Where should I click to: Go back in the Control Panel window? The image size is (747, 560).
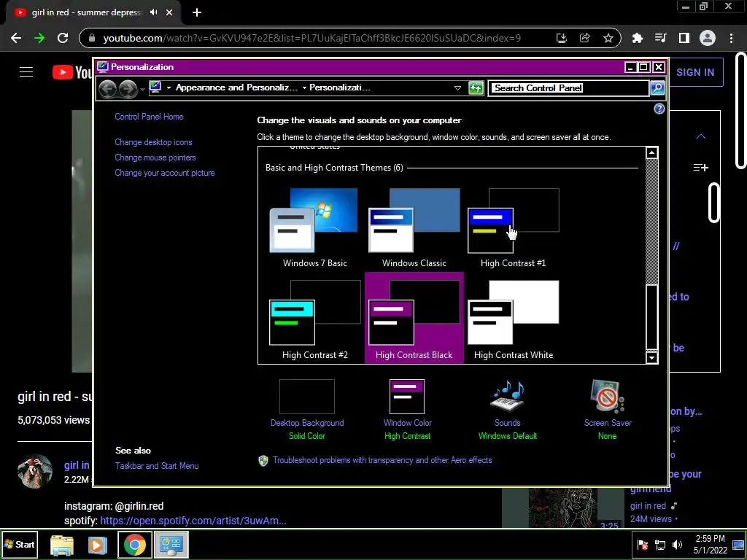click(x=108, y=88)
